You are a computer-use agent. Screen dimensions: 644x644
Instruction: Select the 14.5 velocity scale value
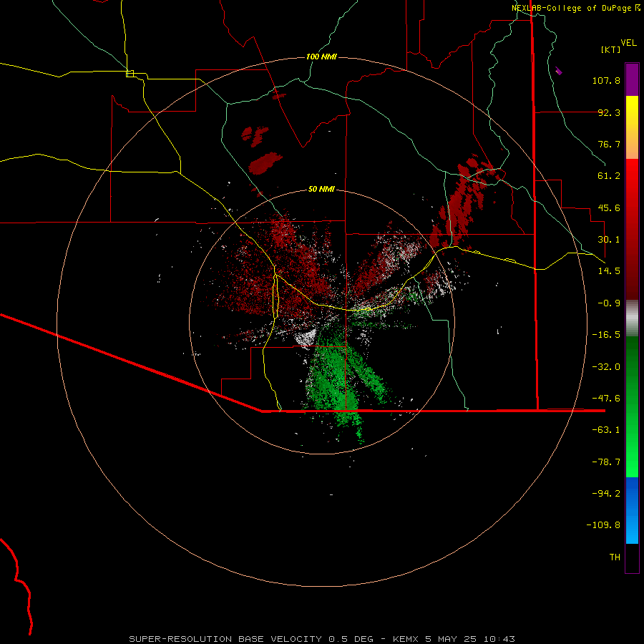609,271
